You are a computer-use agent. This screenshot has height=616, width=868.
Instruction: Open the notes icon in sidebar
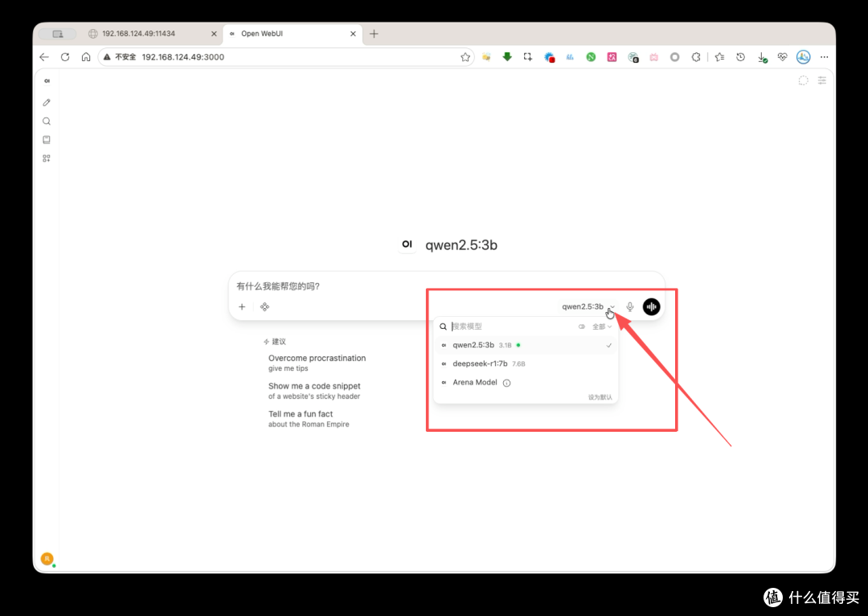47,140
